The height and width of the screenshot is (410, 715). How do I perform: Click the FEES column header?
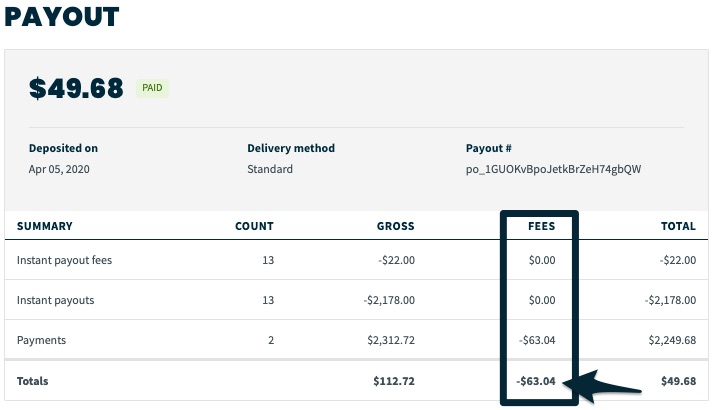point(541,226)
